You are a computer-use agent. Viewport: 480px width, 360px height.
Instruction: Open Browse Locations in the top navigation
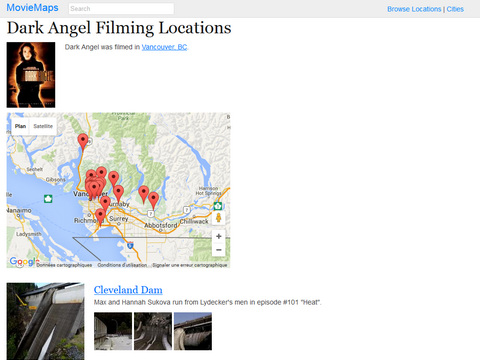(x=414, y=9)
